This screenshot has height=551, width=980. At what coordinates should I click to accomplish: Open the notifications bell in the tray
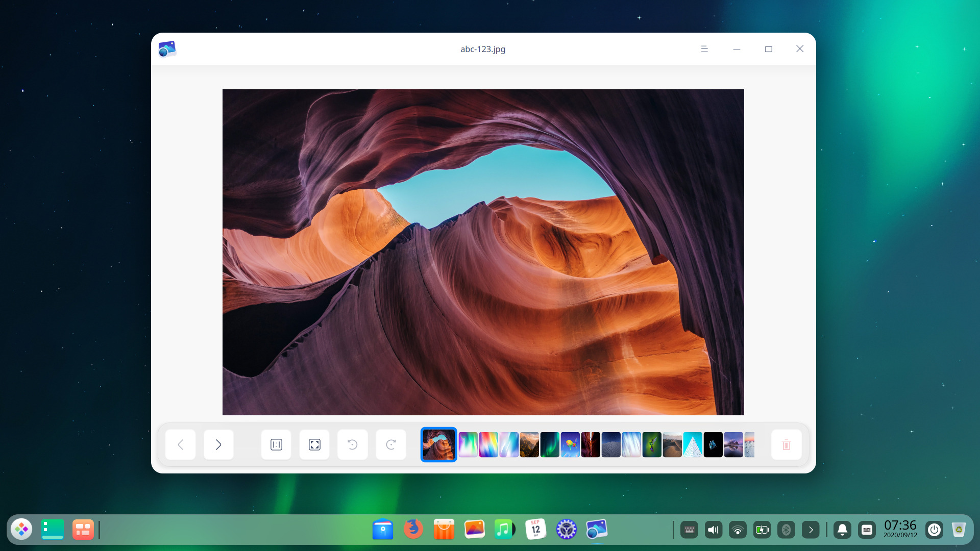(842, 529)
